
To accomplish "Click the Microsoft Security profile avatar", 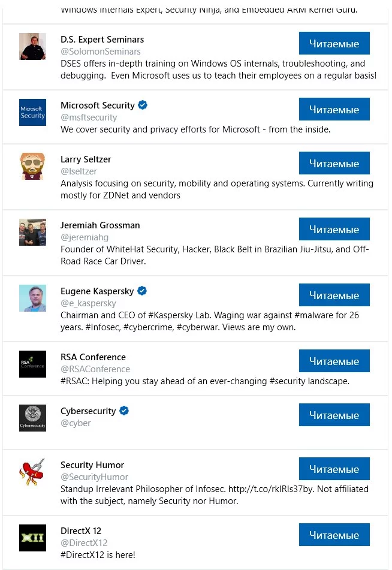I will (32, 112).
